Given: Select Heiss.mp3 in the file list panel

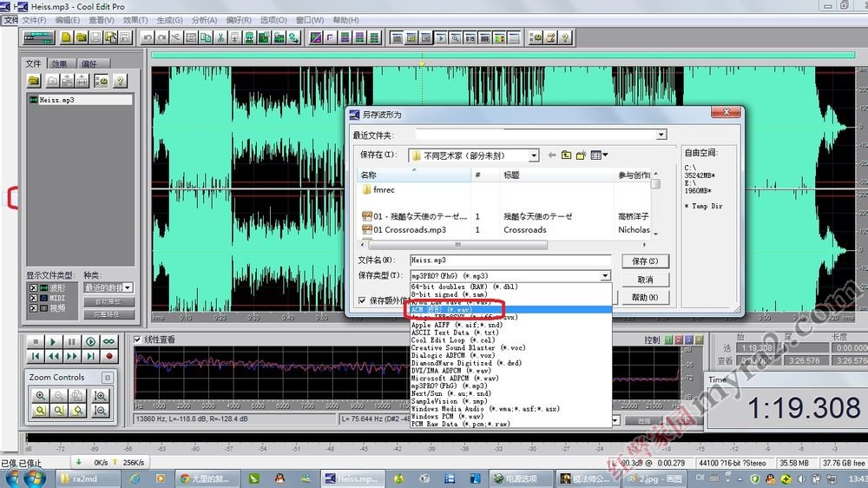Looking at the screenshot, I should point(80,100).
